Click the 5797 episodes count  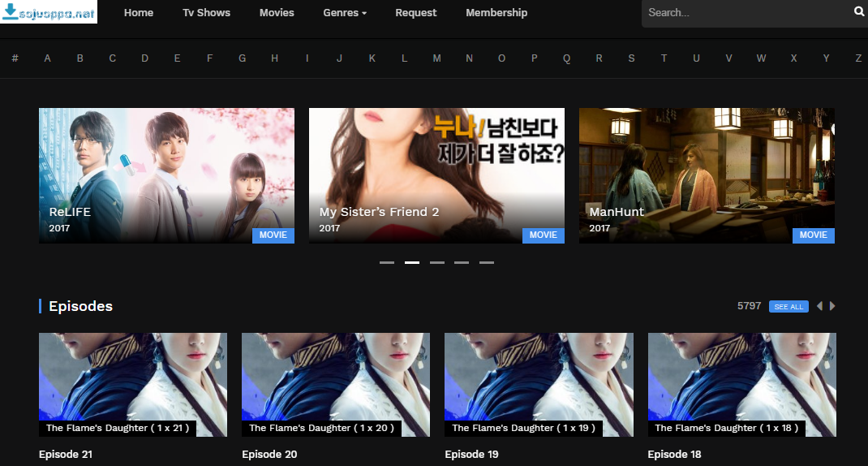coord(749,306)
